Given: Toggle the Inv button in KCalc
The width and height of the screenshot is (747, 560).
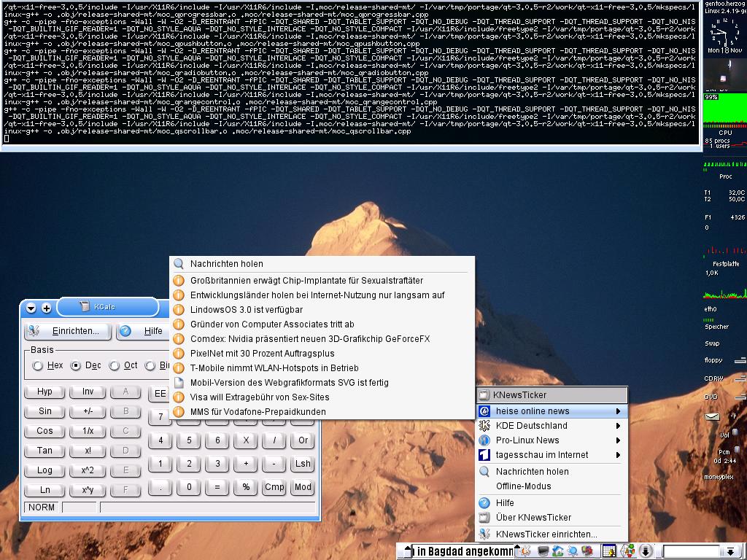Looking at the screenshot, I should (88, 392).
